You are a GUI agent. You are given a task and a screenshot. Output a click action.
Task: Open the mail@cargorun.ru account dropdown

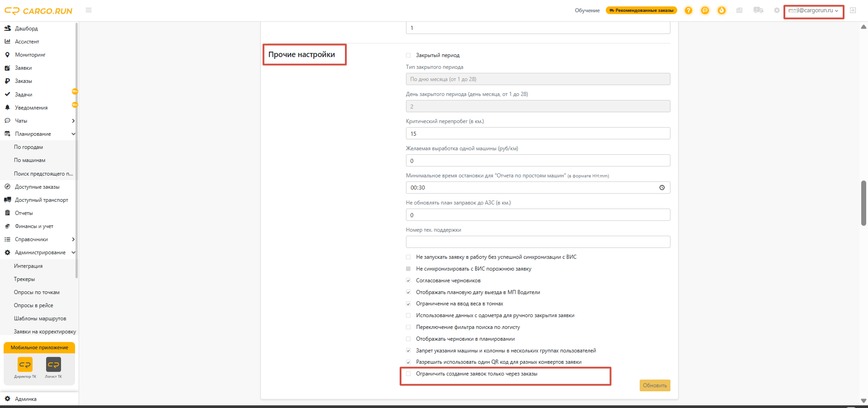(813, 10)
